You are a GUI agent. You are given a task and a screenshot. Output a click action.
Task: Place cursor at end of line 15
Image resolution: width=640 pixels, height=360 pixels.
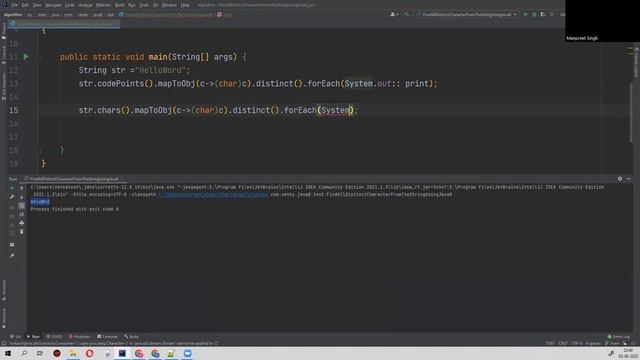tap(358, 110)
